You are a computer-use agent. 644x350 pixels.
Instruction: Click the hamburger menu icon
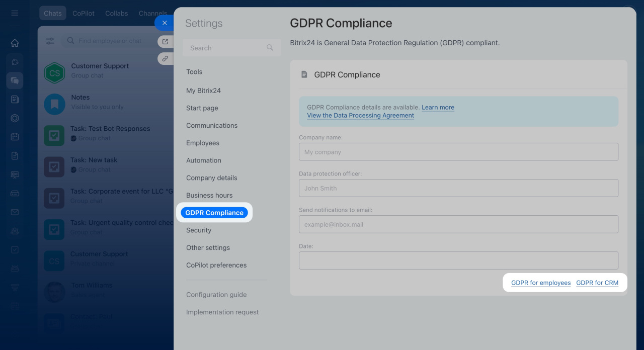point(15,13)
